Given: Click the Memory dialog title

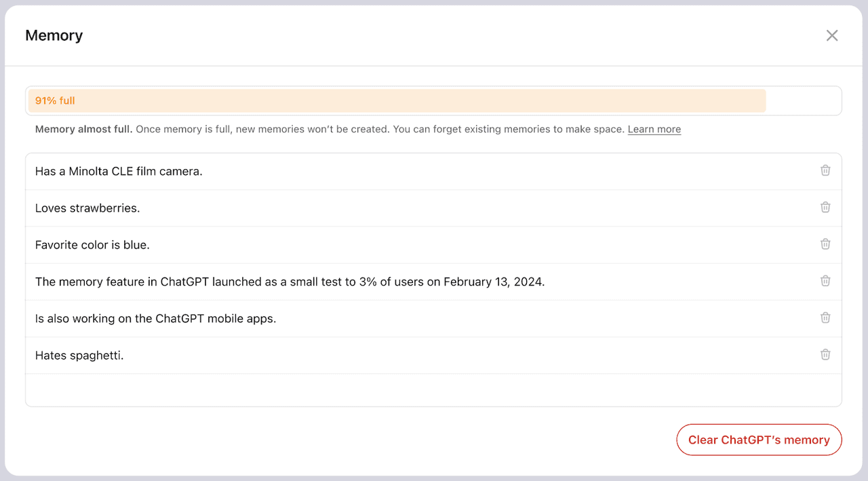Looking at the screenshot, I should tap(54, 35).
